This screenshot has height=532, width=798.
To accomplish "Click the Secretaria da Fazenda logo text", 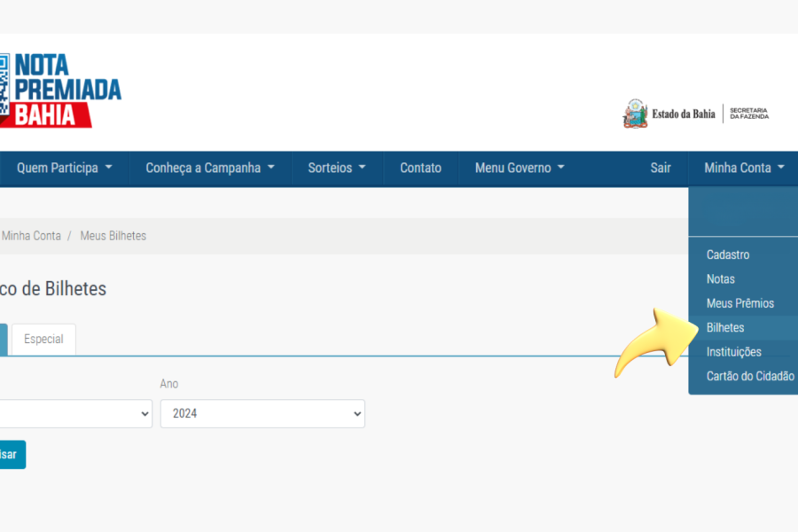I will (x=748, y=113).
